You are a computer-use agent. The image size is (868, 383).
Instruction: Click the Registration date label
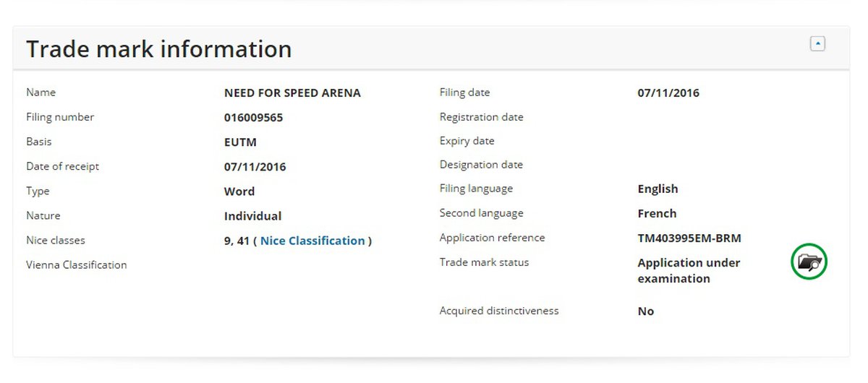pos(481,117)
